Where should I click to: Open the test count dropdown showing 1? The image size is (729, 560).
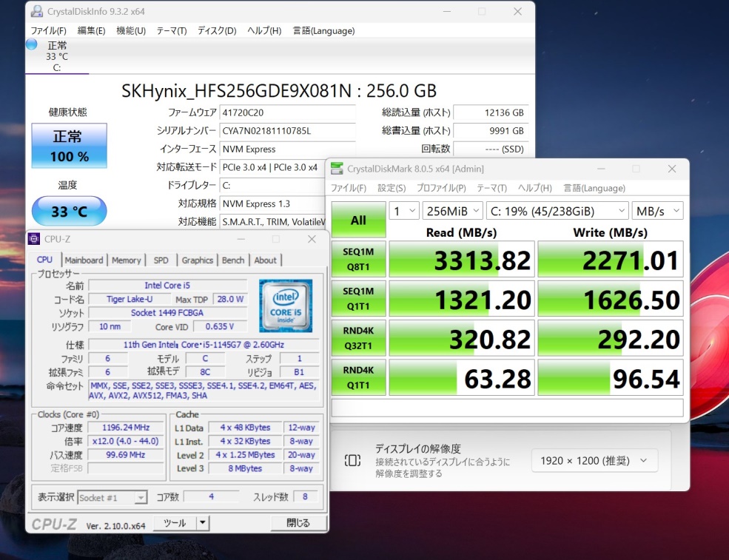404,211
